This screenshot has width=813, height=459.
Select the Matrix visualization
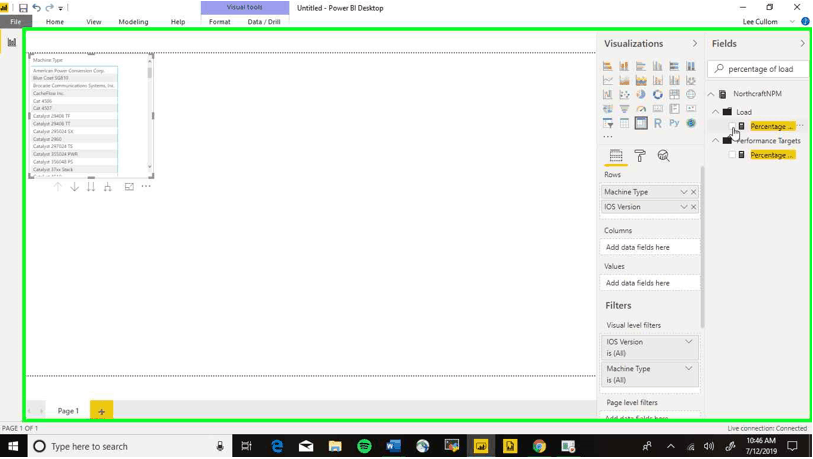pyautogui.click(x=641, y=123)
